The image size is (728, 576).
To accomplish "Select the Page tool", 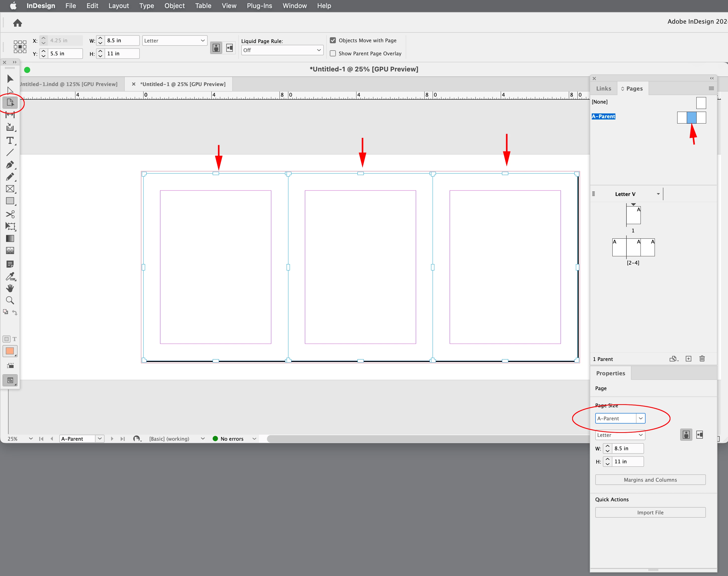I will [x=10, y=102].
